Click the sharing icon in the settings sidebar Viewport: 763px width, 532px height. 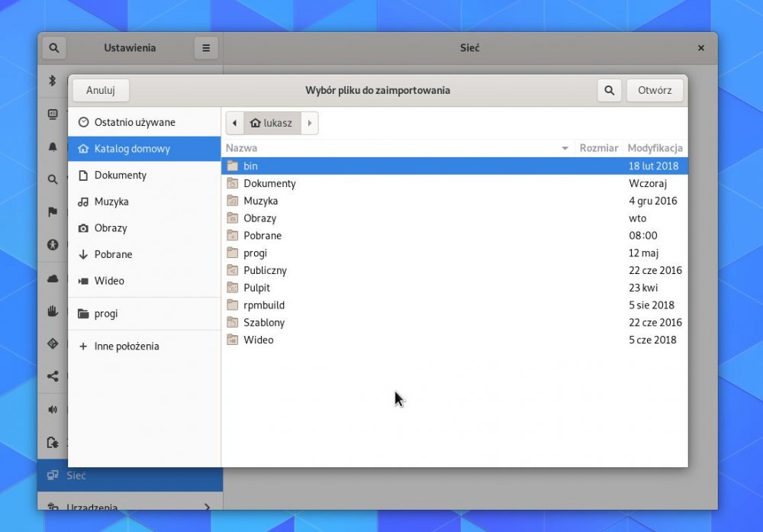53,376
